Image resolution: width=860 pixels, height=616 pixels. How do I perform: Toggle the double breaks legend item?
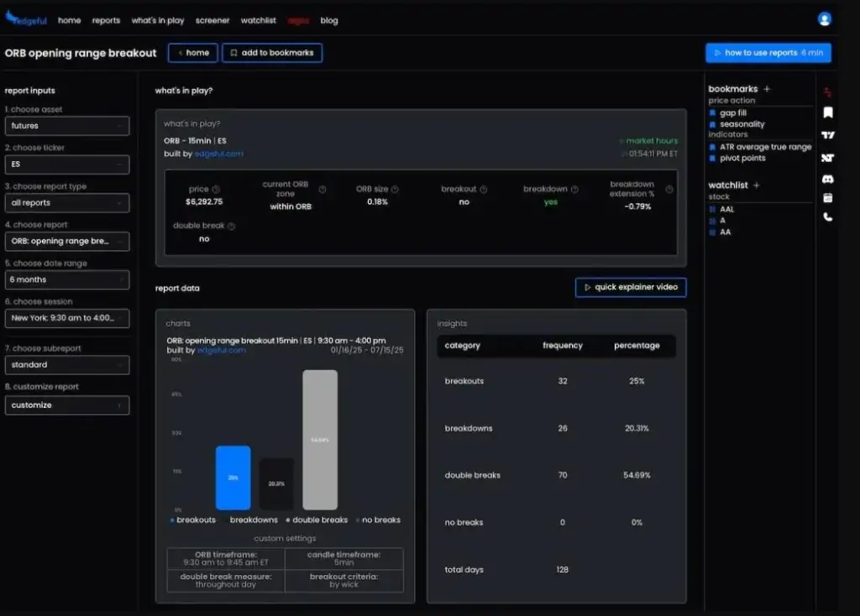(x=317, y=519)
